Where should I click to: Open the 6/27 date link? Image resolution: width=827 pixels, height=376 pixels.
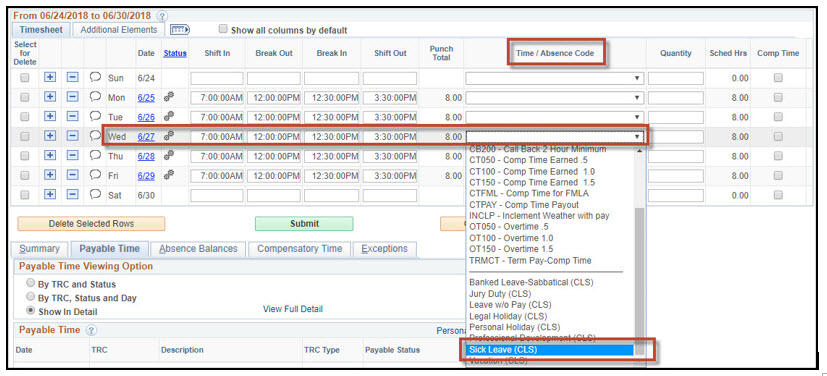tap(146, 137)
